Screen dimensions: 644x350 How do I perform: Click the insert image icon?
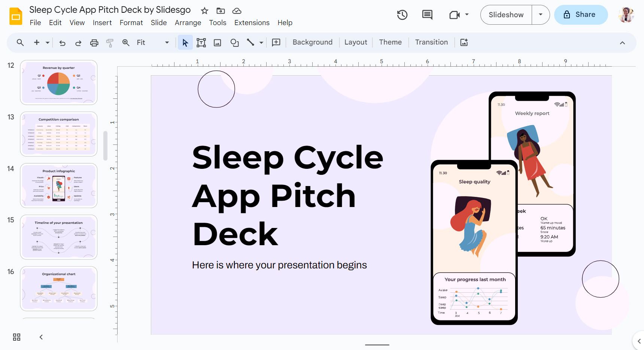tap(217, 43)
